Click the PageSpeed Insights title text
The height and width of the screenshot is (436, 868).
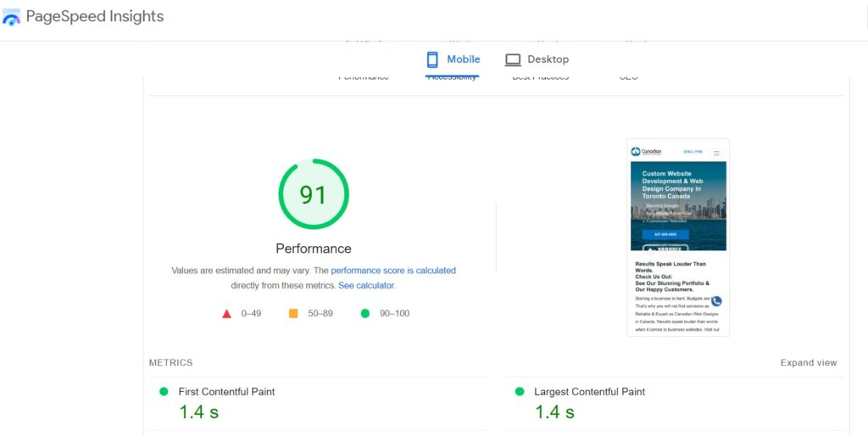coord(95,16)
